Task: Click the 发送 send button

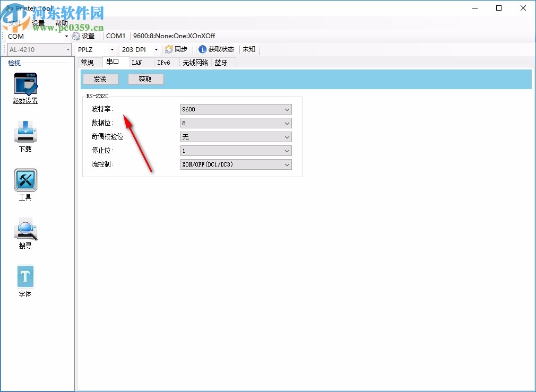Action: pyautogui.click(x=100, y=79)
